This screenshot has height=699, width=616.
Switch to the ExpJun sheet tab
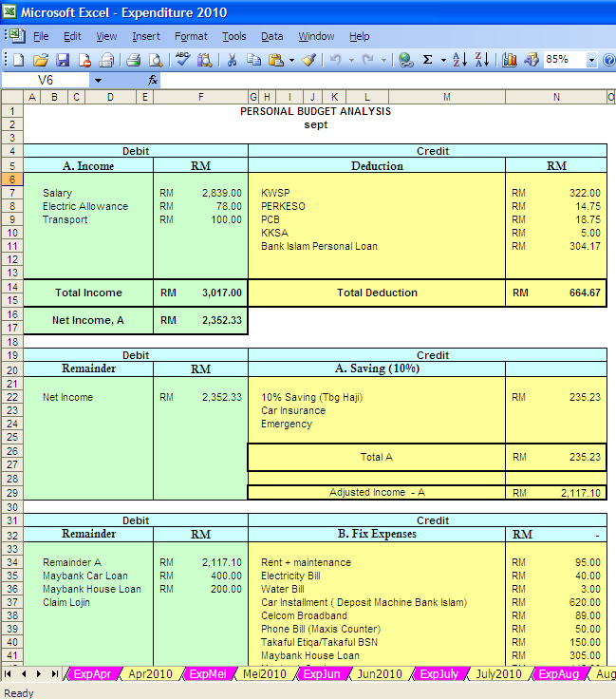click(322, 673)
